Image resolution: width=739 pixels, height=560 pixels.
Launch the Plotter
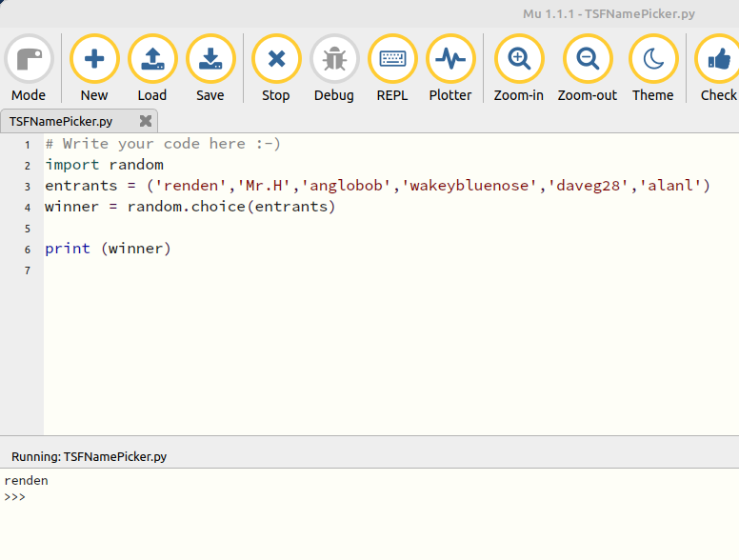450,60
